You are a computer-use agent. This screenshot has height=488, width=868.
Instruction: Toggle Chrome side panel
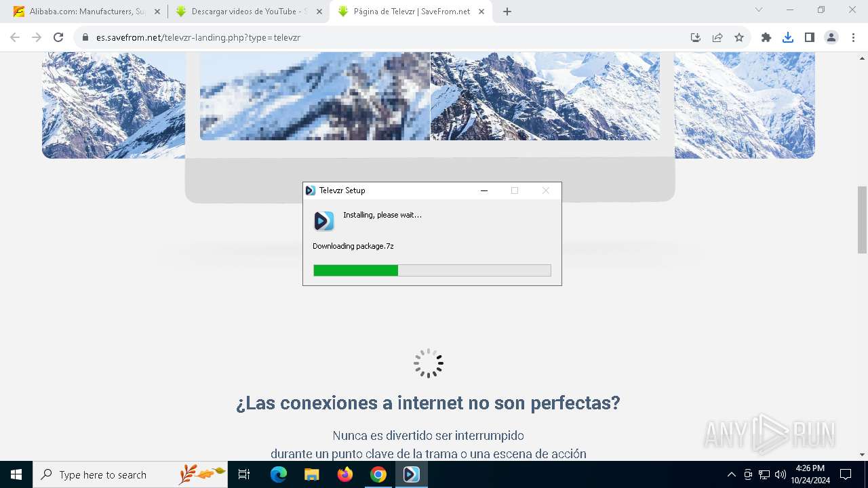click(810, 37)
